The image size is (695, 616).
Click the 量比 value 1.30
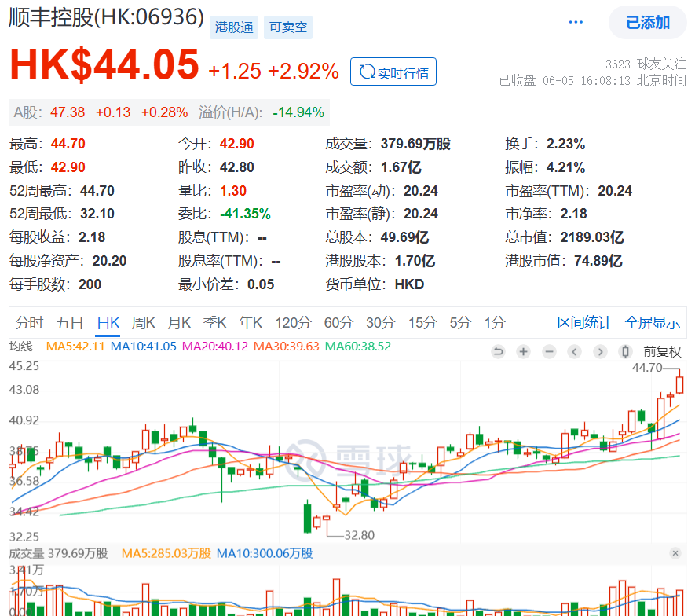233,191
